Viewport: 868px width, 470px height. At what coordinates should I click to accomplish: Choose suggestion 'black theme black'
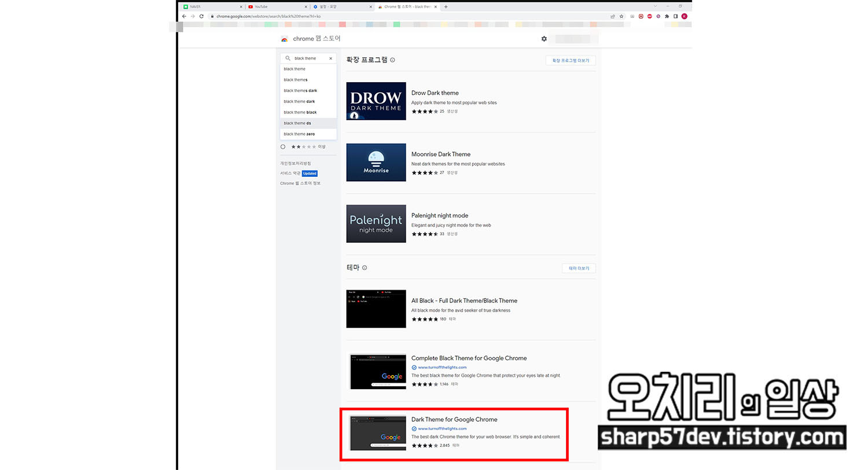308,112
